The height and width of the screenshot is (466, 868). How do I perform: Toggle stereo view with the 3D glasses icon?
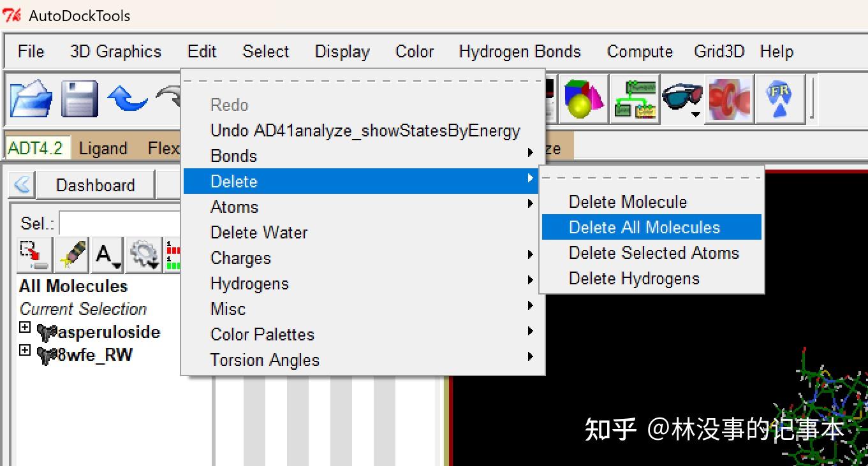(682, 97)
